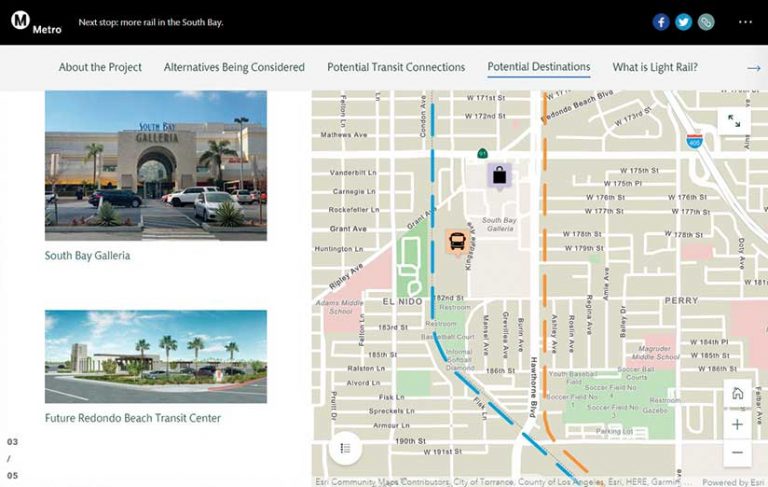Share story on Twitter
Viewport: 768px width, 487px height.
coord(683,22)
